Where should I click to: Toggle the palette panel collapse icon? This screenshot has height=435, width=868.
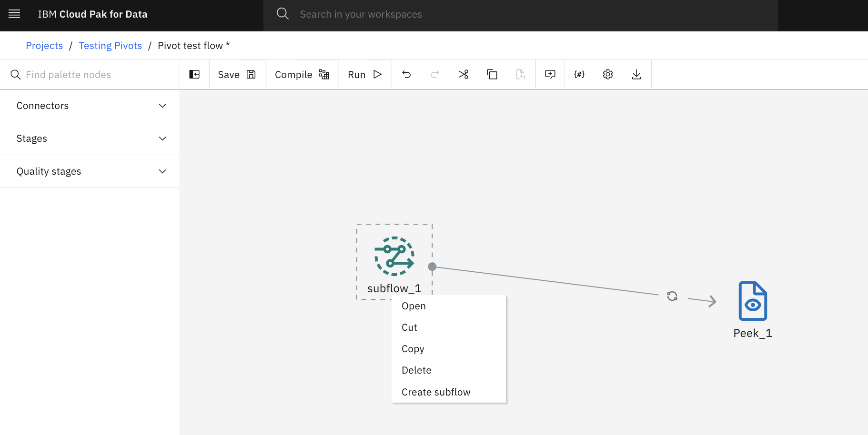194,74
